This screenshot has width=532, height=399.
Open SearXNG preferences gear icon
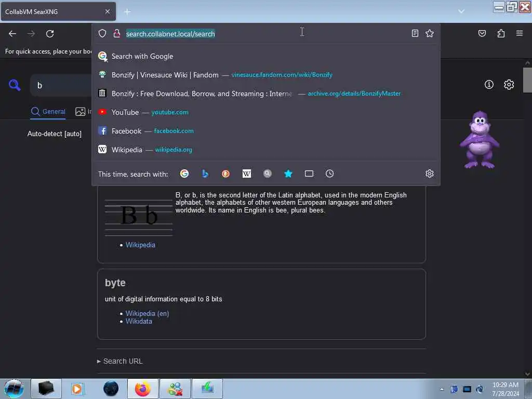(509, 85)
